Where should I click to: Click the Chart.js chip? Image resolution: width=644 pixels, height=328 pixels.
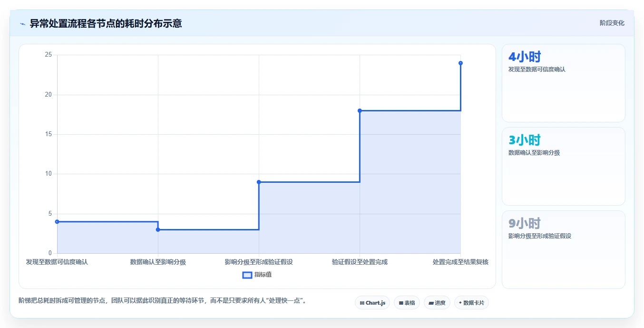coord(372,303)
